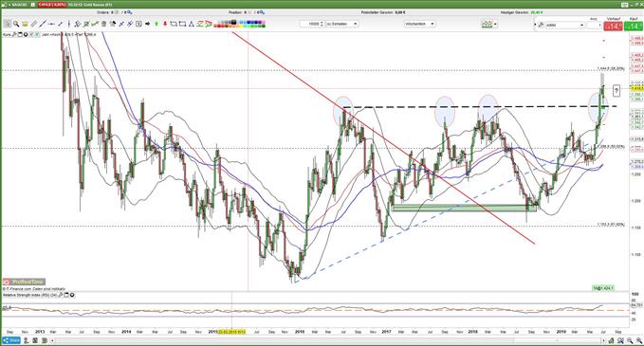Pick the black color swatch in palette
The width and height of the screenshot is (644, 346).
tap(233, 22)
